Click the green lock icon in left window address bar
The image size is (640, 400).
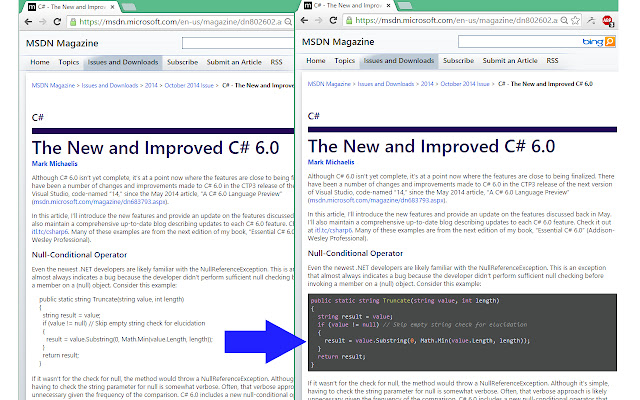pos(73,22)
